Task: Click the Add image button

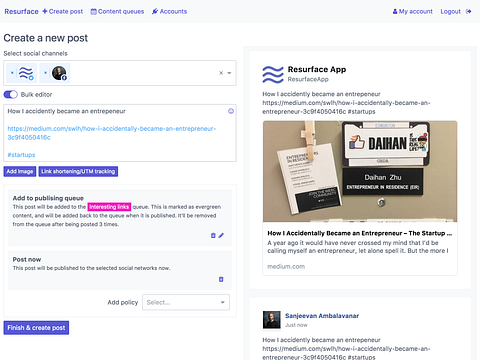Action: click(20, 171)
